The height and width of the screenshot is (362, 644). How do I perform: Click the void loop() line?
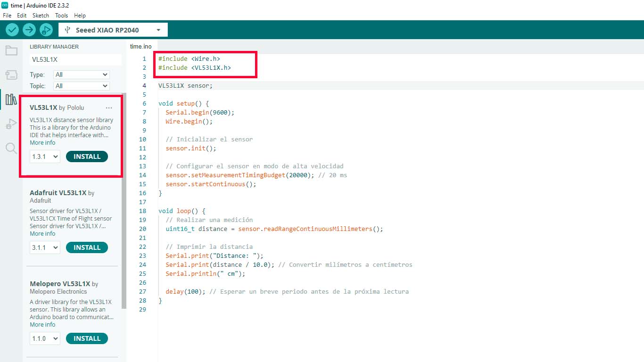coord(182,211)
